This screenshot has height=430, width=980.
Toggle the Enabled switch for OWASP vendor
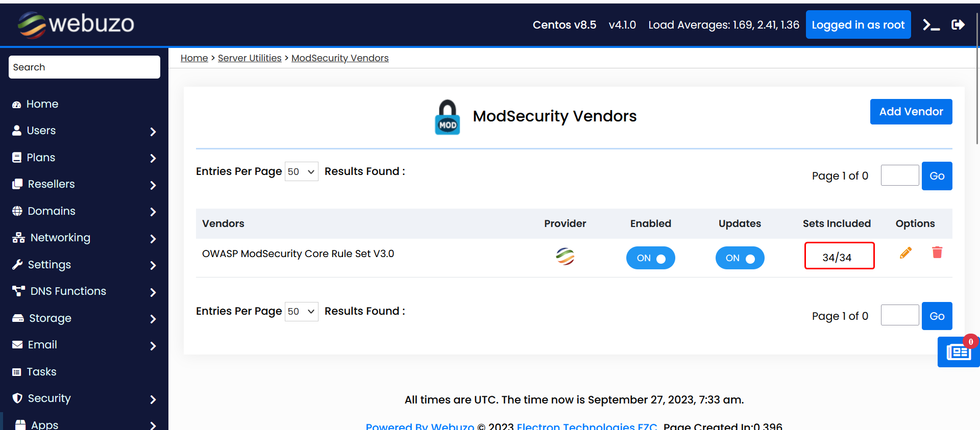(650, 258)
